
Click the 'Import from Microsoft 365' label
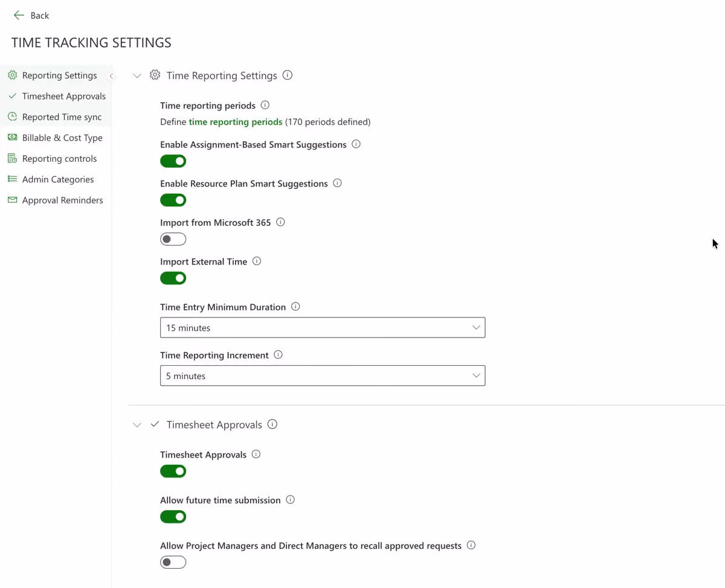(x=216, y=223)
